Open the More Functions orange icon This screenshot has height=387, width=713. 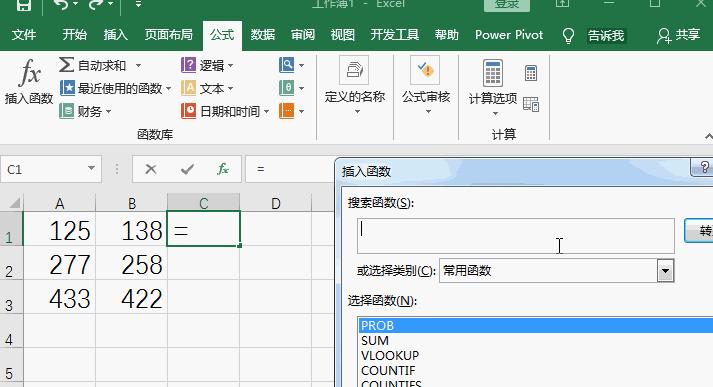click(286, 111)
